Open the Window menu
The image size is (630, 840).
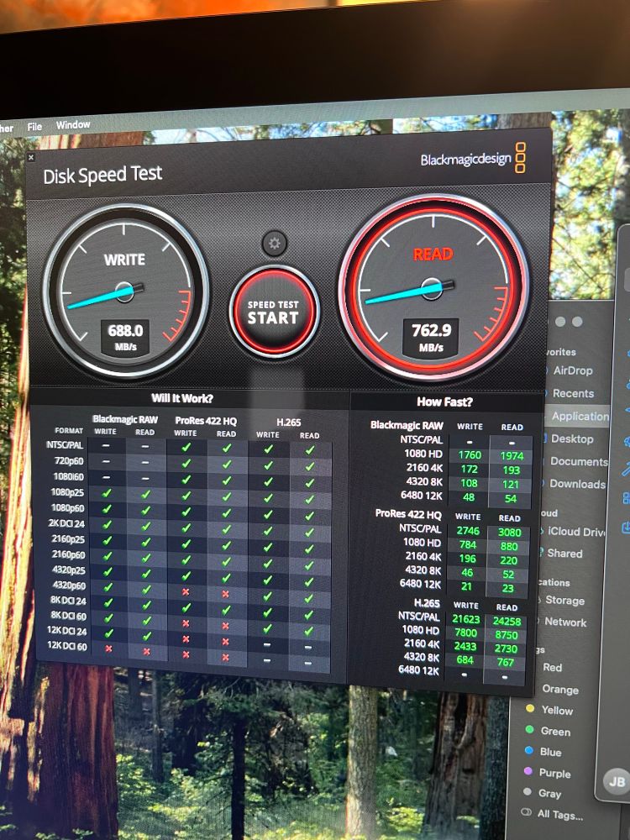point(73,125)
